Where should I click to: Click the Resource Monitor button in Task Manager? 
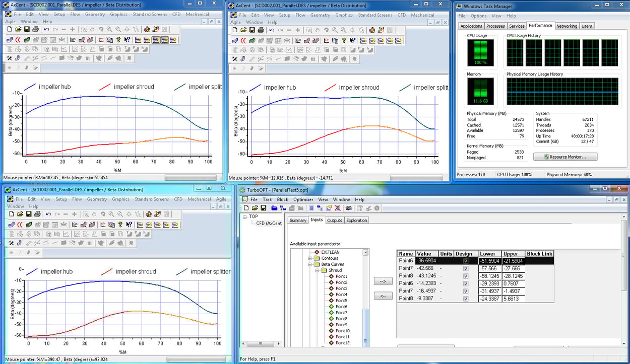click(565, 157)
